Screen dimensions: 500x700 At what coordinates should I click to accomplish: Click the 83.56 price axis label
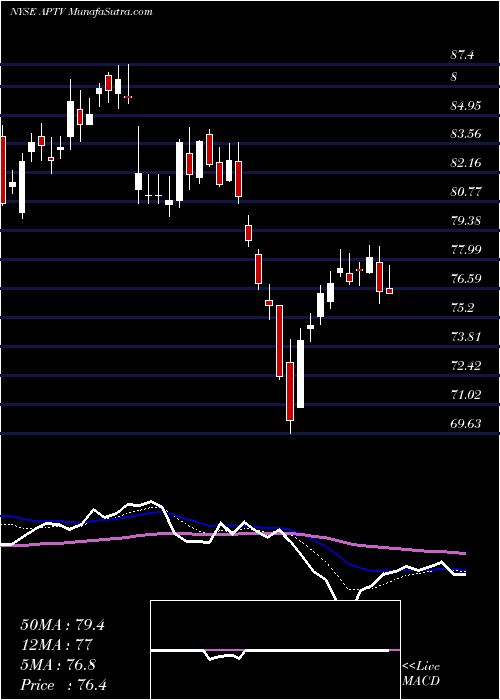click(466, 134)
